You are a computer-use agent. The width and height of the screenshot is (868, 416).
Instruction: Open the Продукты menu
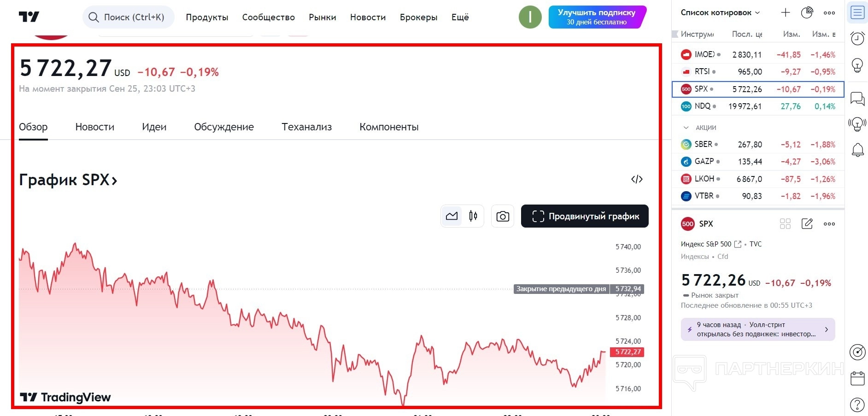(207, 17)
